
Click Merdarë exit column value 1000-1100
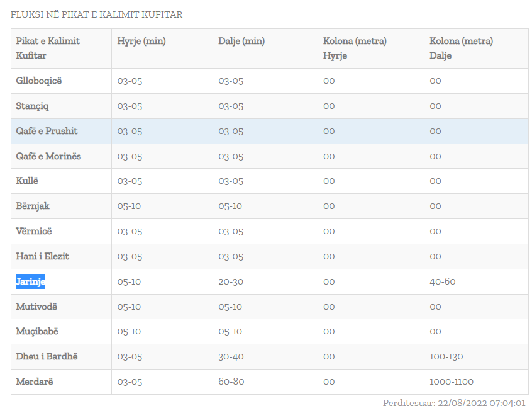pos(452,382)
